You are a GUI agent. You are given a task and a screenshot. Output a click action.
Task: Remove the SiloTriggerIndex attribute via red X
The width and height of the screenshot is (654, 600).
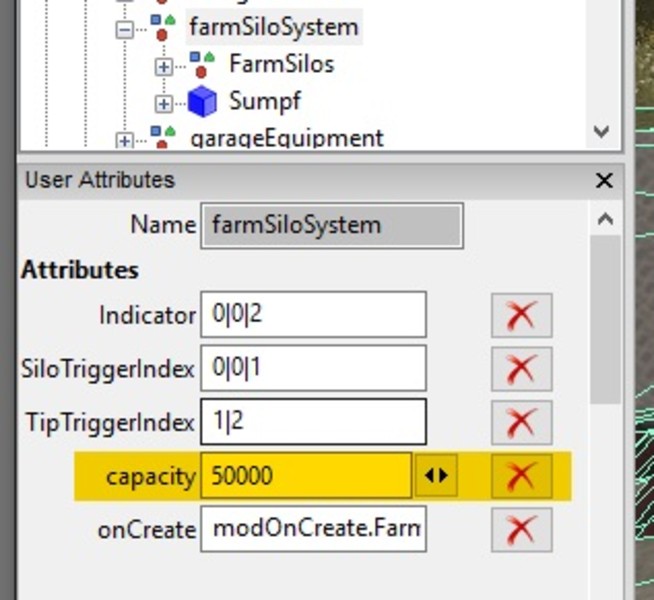pos(521,369)
